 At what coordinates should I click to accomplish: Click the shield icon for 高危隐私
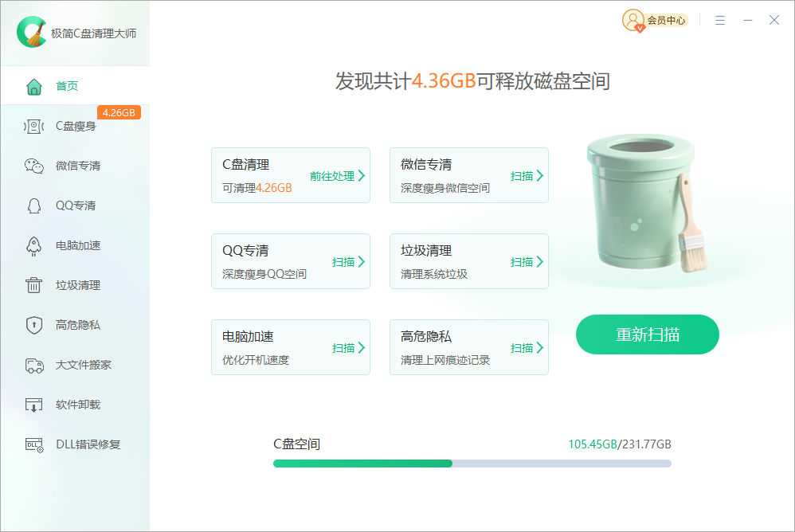tap(34, 325)
